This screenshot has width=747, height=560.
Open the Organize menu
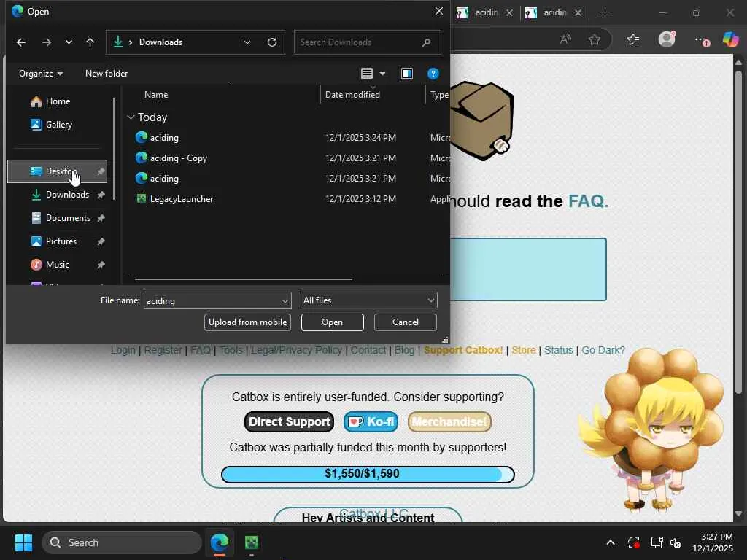click(41, 74)
